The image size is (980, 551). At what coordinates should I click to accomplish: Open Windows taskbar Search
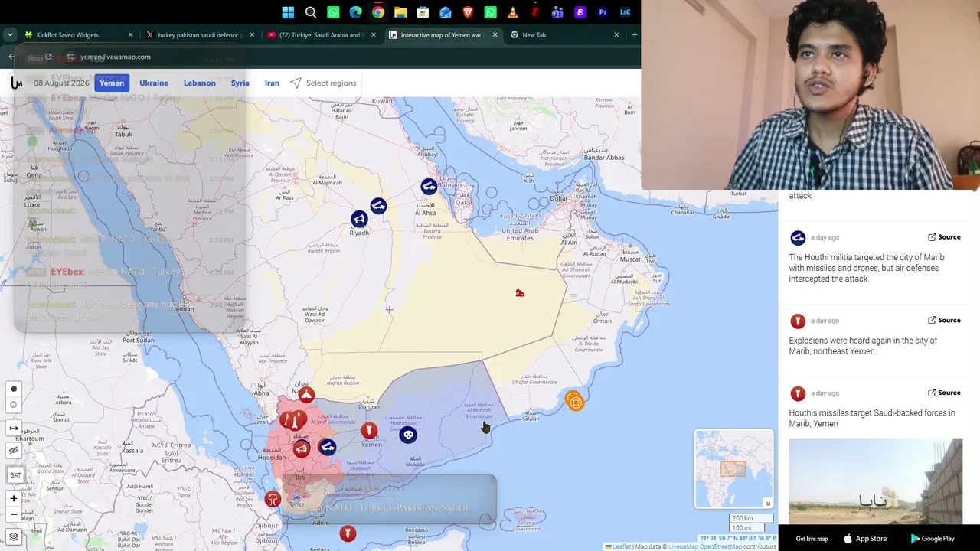click(x=311, y=12)
